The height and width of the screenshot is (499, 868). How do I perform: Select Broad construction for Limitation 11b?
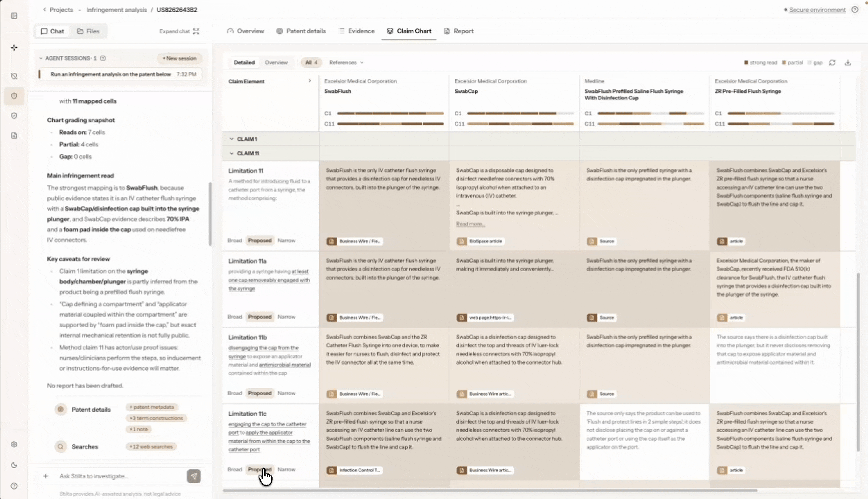point(235,393)
